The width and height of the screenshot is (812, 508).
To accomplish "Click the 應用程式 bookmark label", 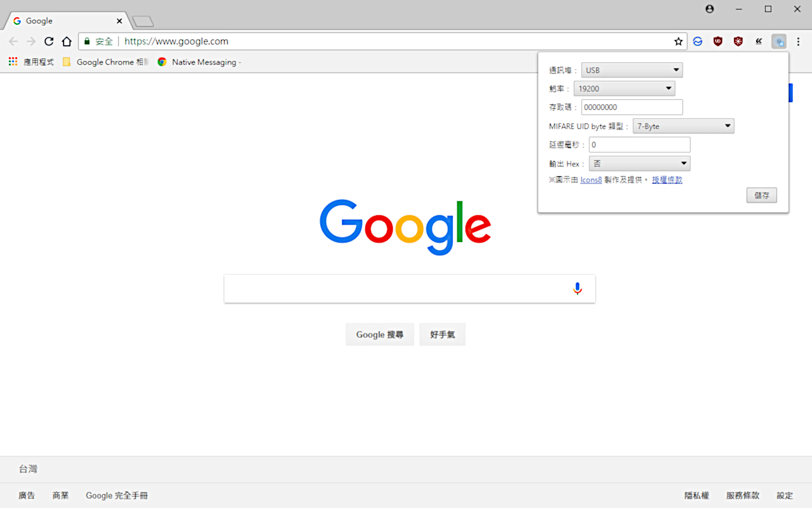I will click(39, 62).
